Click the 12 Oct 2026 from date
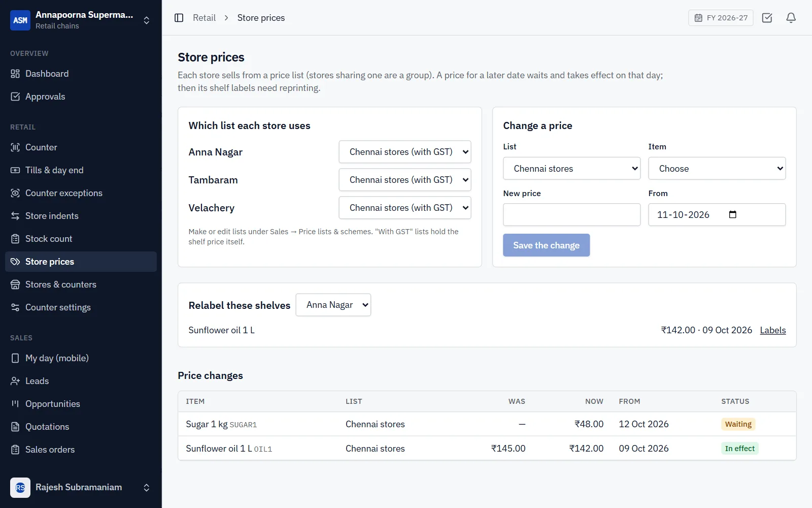The height and width of the screenshot is (508, 812). pyautogui.click(x=644, y=424)
